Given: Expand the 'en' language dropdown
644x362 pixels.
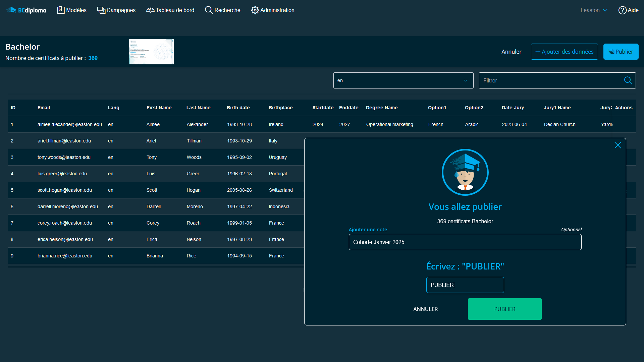Looking at the screenshot, I should (x=403, y=80).
